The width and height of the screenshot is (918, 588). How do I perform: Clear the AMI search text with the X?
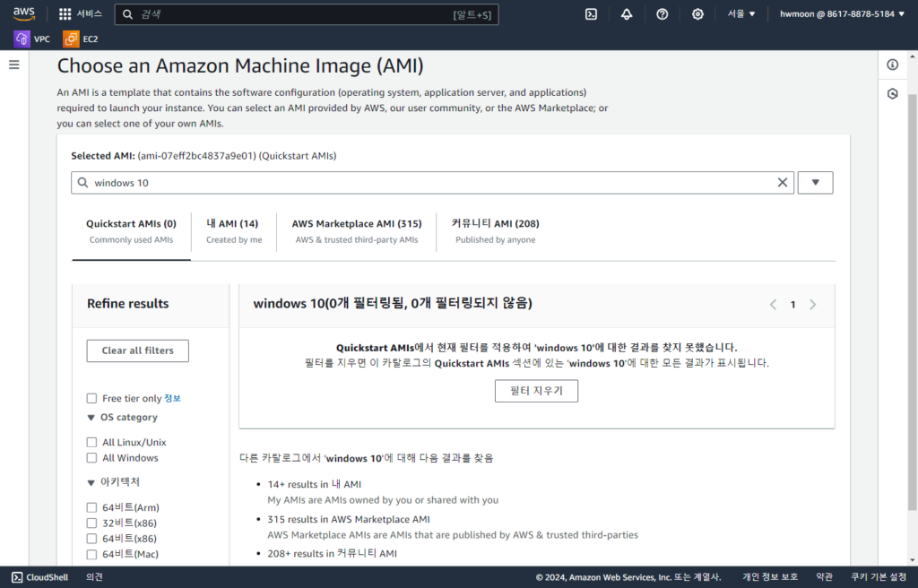782,183
